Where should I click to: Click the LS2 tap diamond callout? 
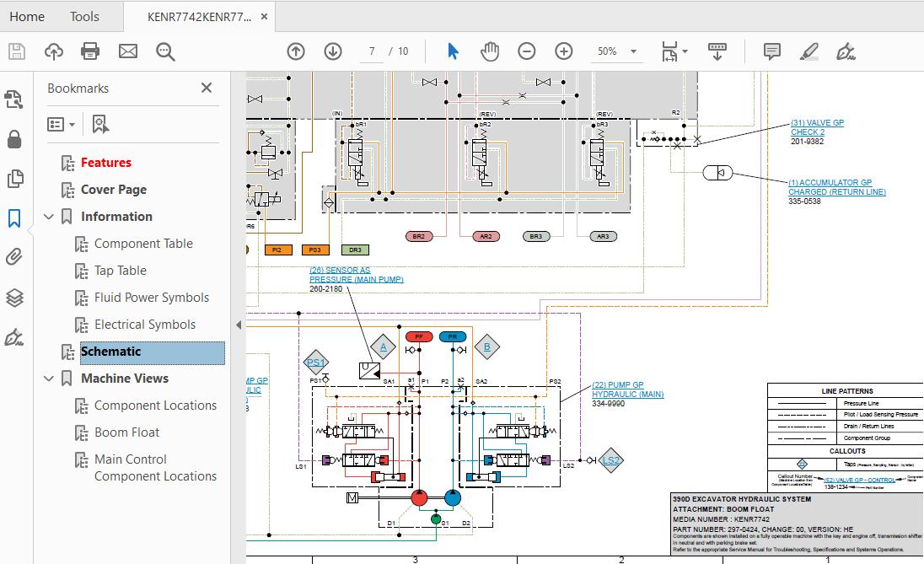point(611,460)
